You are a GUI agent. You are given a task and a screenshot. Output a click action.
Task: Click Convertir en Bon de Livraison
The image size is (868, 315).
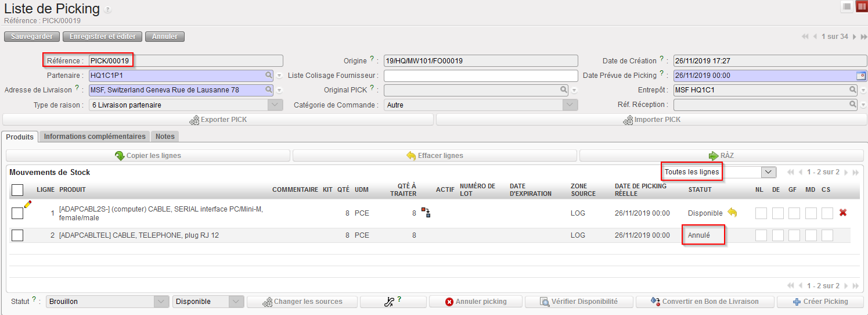click(x=705, y=302)
